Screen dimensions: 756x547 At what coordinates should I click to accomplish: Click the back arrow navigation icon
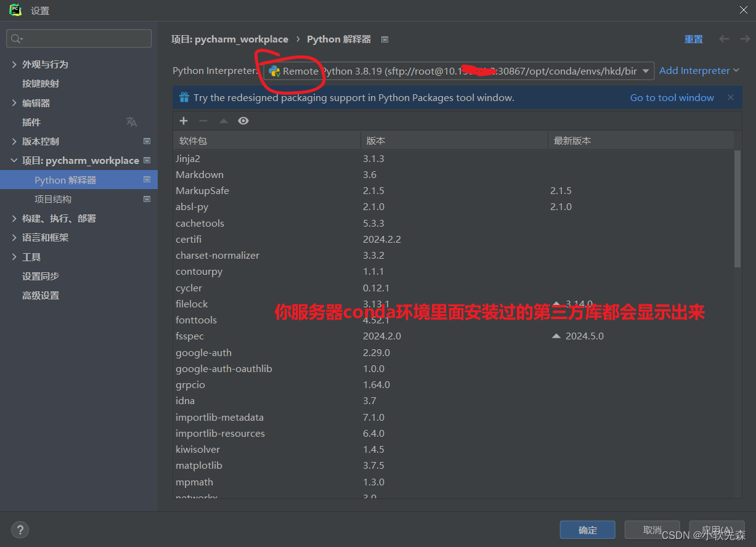point(724,39)
